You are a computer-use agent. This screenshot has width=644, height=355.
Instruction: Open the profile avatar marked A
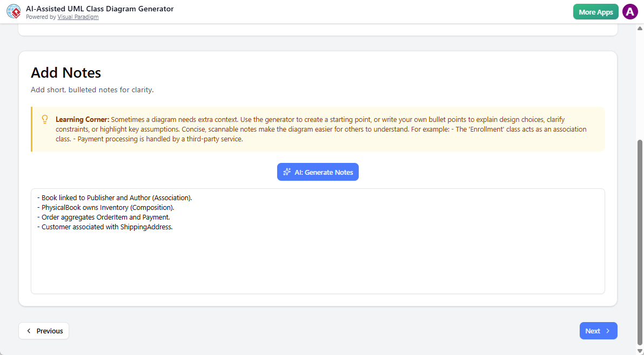pyautogui.click(x=630, y=11)
